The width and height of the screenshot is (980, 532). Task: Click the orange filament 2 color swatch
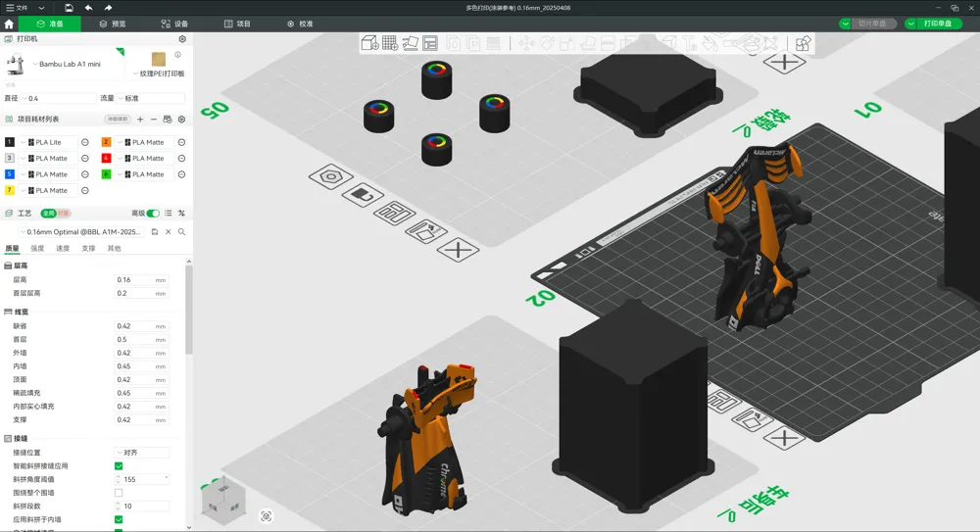(107, 142)
